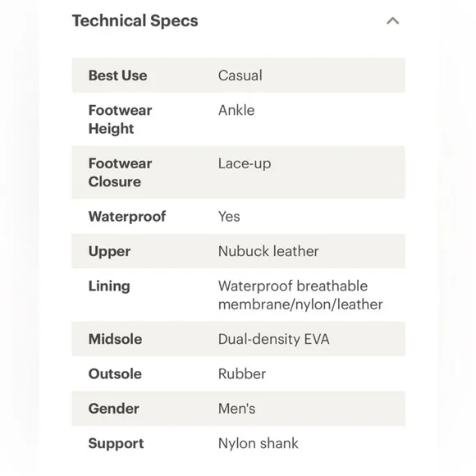This screenshot has height=476, width=476.
Task: Click the Dual-density EVA value
Action: tap(274, 339)
